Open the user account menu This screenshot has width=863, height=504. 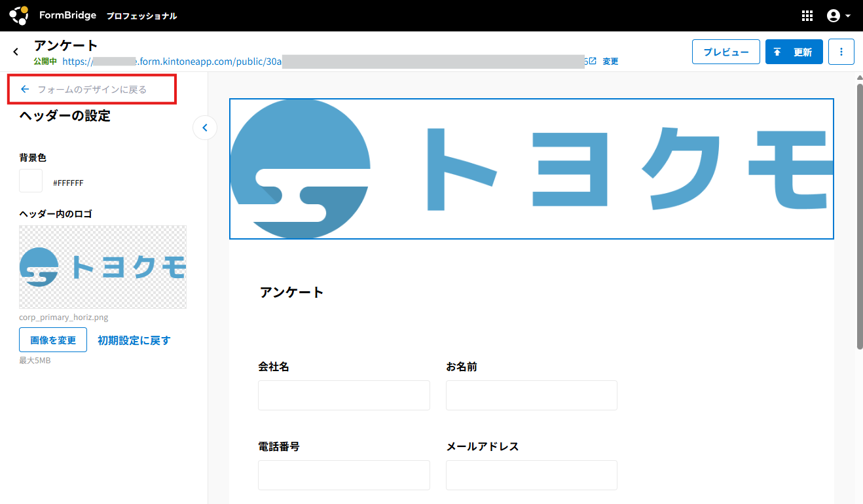(x=838, y=16)
